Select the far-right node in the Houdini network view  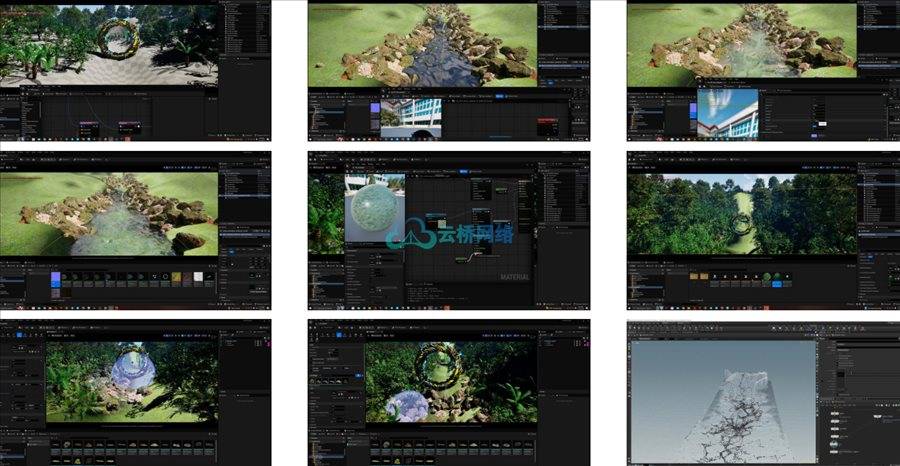point(879,417)
